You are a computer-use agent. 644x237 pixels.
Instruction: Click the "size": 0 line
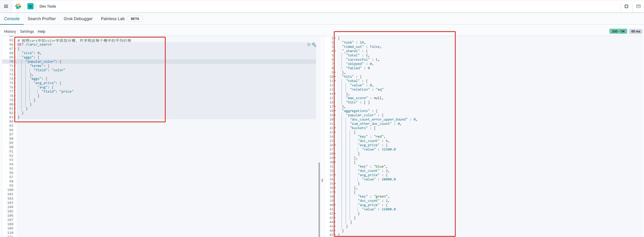(x=31, y=53)
